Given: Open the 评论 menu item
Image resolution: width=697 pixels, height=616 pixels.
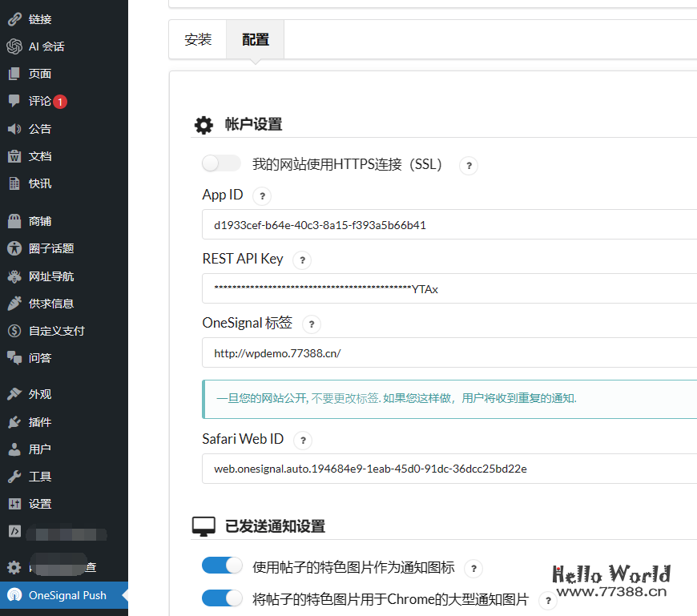Looking at the screenshot, I should coord(64,101).
